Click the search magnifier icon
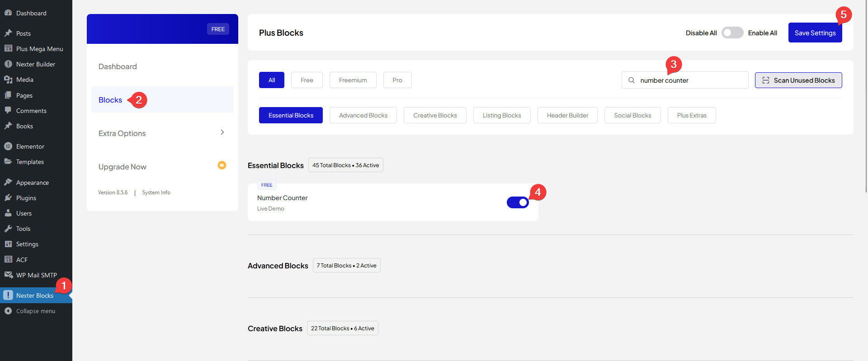The height and width of the screenshot is (361, 868). click(x=632, y=80)
